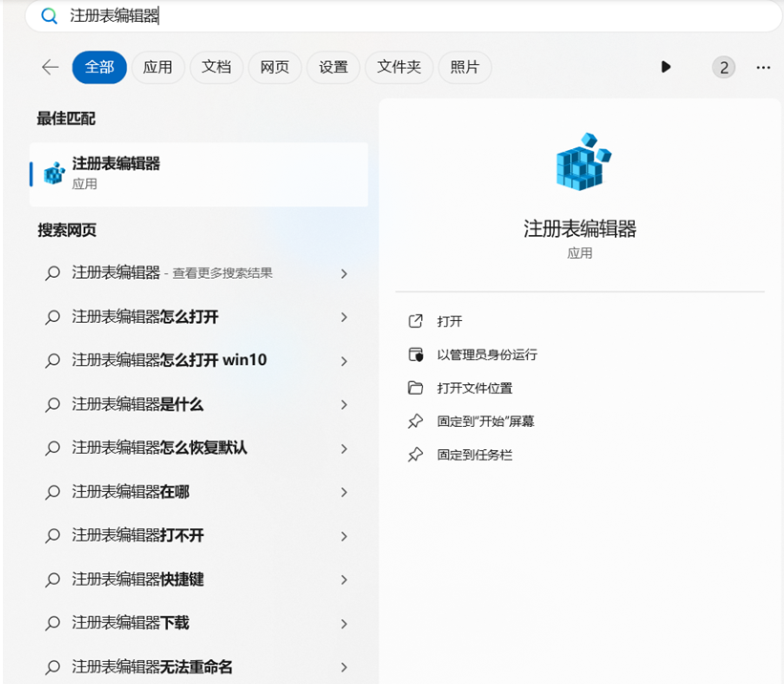Switch to the 文档 filter tab
The width and height of the screenshot is (784, 684).
[217, 67]
